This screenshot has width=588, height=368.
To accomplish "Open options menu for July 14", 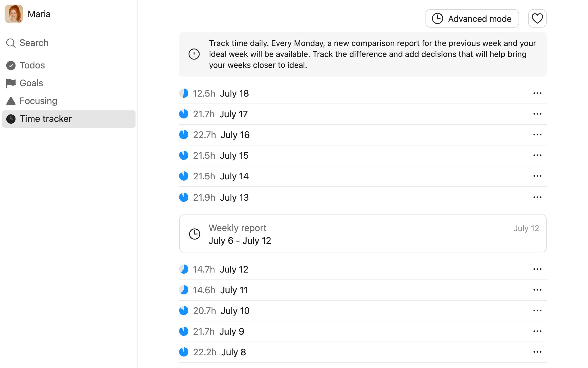I will pos(537,176).
